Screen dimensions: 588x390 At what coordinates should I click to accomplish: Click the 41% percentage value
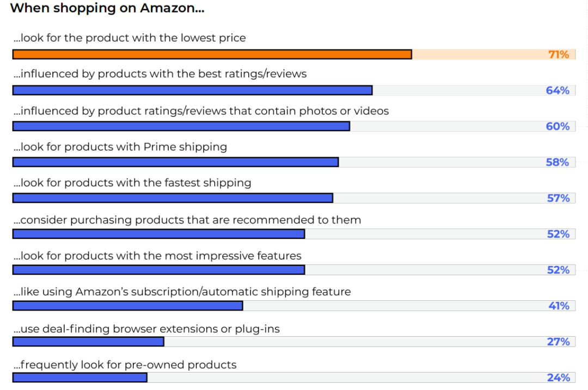(x=559, y=306)
